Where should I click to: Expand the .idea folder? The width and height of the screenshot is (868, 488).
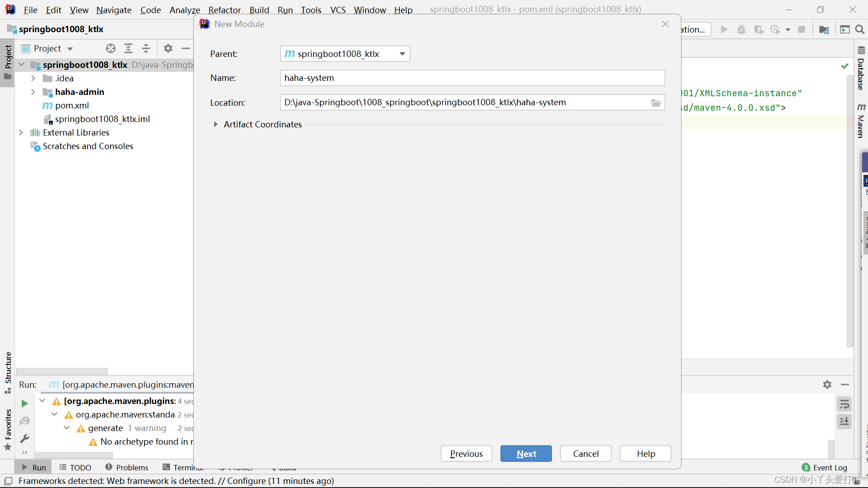[x=33, y=78]
